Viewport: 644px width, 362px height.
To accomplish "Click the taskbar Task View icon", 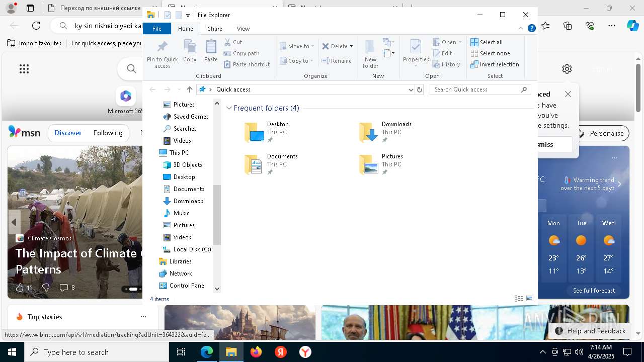I will click(181, 352).
